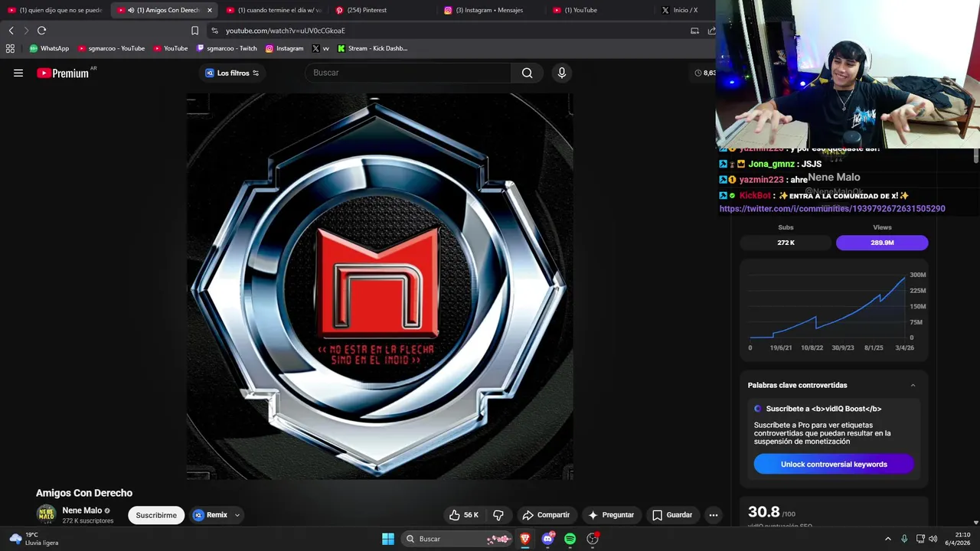Switch to the (254) Pinterest tab
The image size is (980, 551).
[383, 10]
